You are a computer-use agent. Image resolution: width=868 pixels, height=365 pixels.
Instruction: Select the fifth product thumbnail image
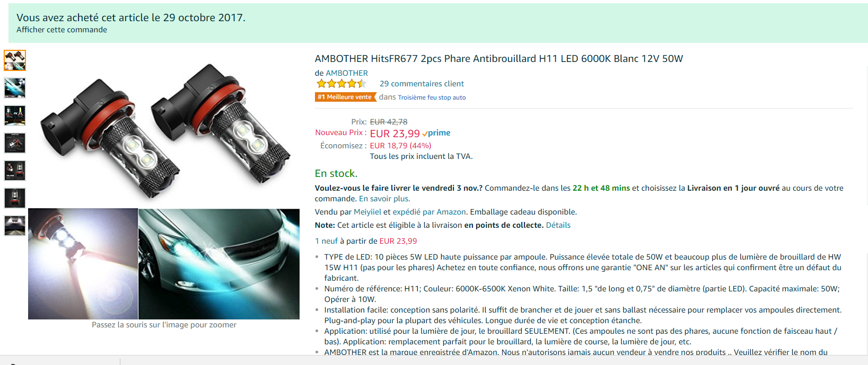coord(15,171)
